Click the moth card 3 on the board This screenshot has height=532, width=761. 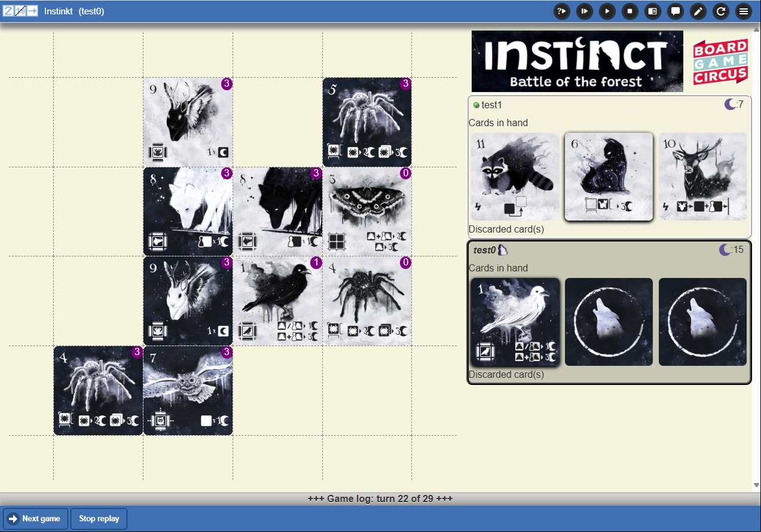(367, 212)
